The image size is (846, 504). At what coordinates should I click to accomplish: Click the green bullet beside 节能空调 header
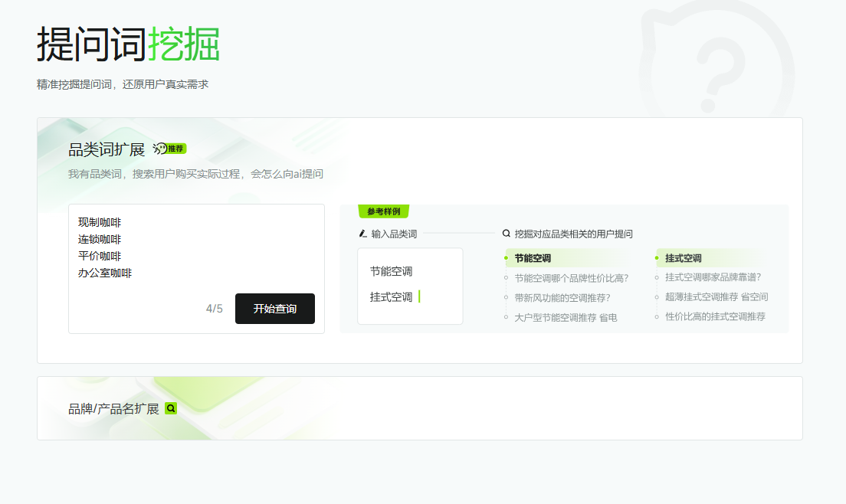tap(507, 258)
